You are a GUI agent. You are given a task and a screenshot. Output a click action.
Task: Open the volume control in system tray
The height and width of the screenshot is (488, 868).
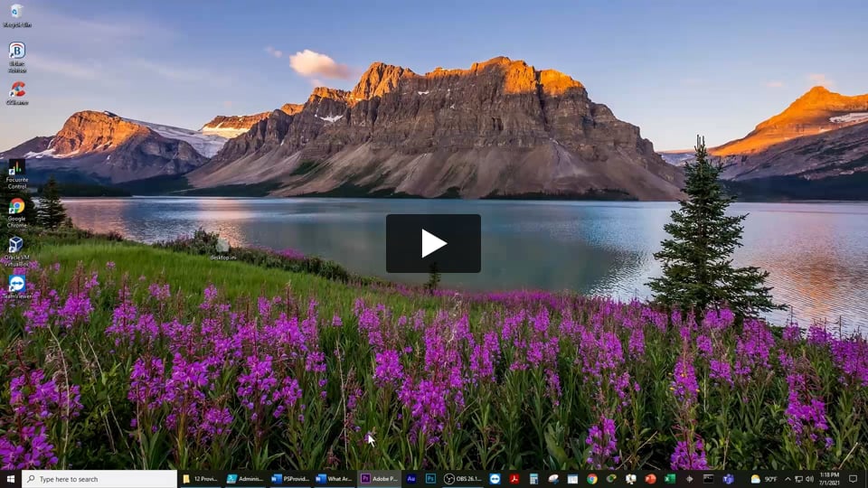pyautogui.click(x=809, y=479)
